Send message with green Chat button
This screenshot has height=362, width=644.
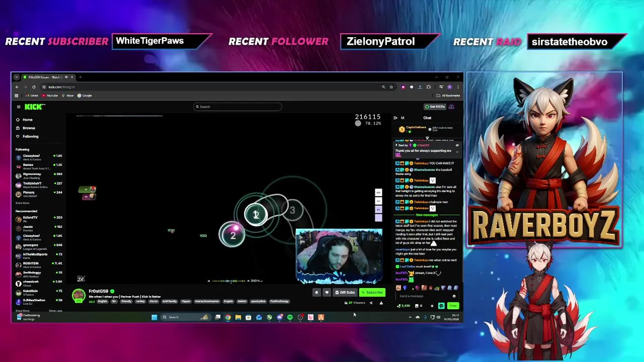point(453,306)
